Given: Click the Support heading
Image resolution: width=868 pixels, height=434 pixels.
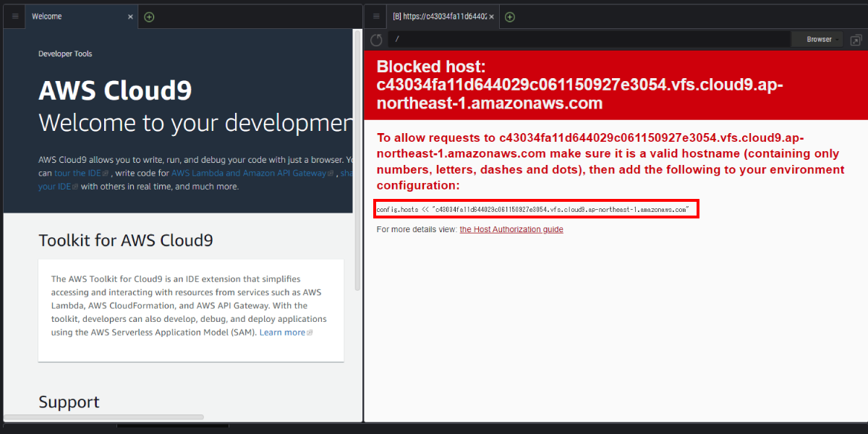Looking at the screenshot, I should (x=69, y=401).
